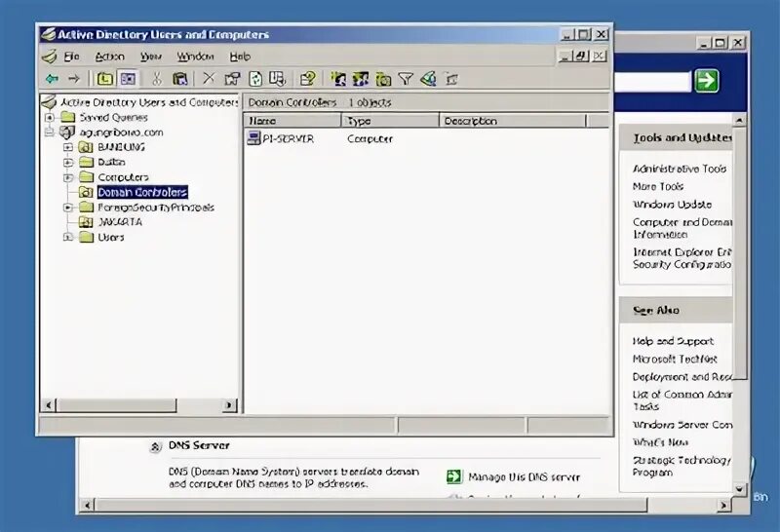Click the console tree scroll-right arrow

coord(229,405)
